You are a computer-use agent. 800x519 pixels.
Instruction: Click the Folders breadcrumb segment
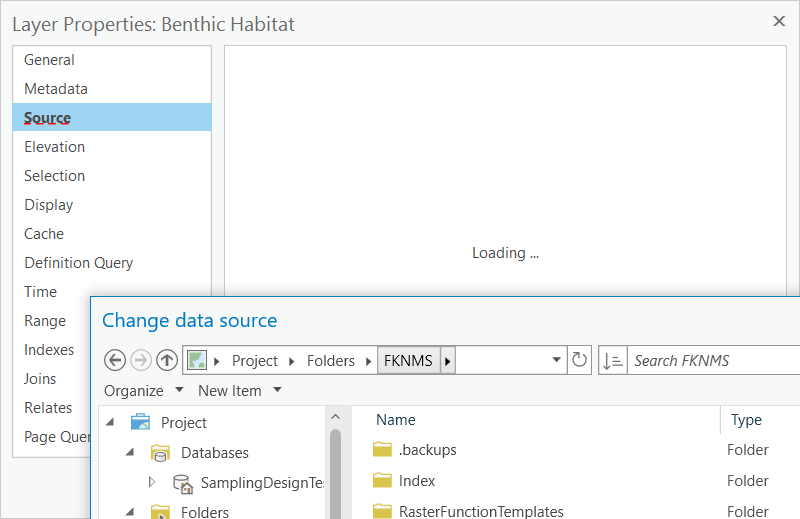pos(330,360)
